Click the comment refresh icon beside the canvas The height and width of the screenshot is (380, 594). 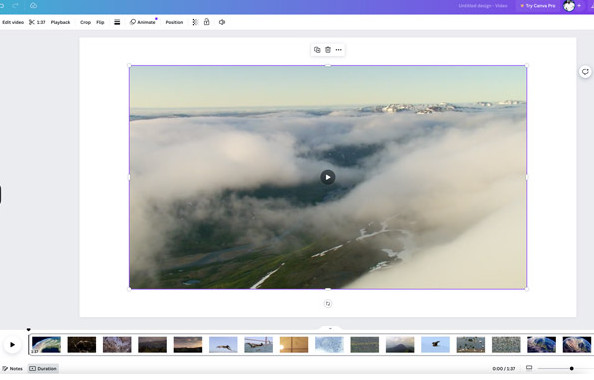pyautogui.click(x=585, y=72)
